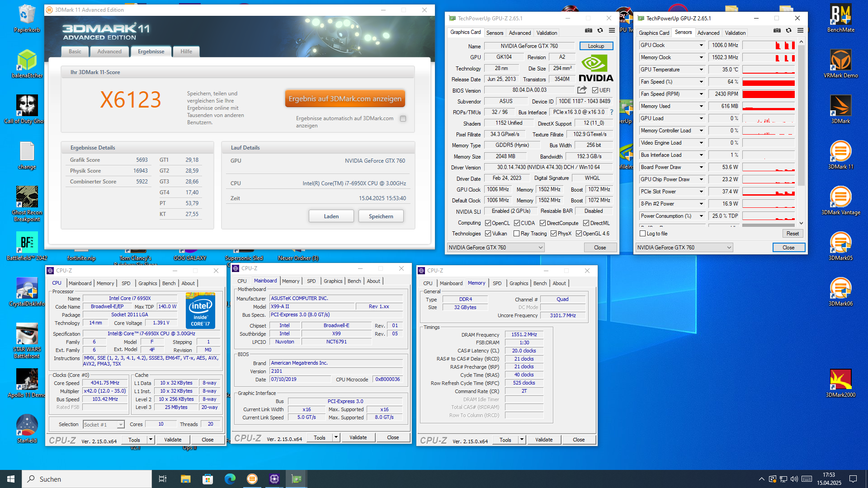The height and width of the screenshot is (488, 868).
Task: Click the Bus Interface question mark icon
Action: pyautogui.click(x=612, y=112)
